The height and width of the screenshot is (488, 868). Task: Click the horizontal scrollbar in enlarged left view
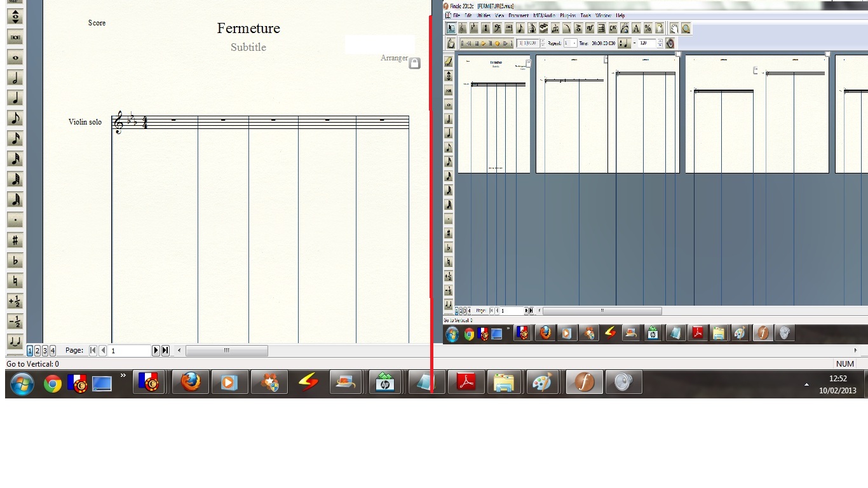[x=226, y=351]
